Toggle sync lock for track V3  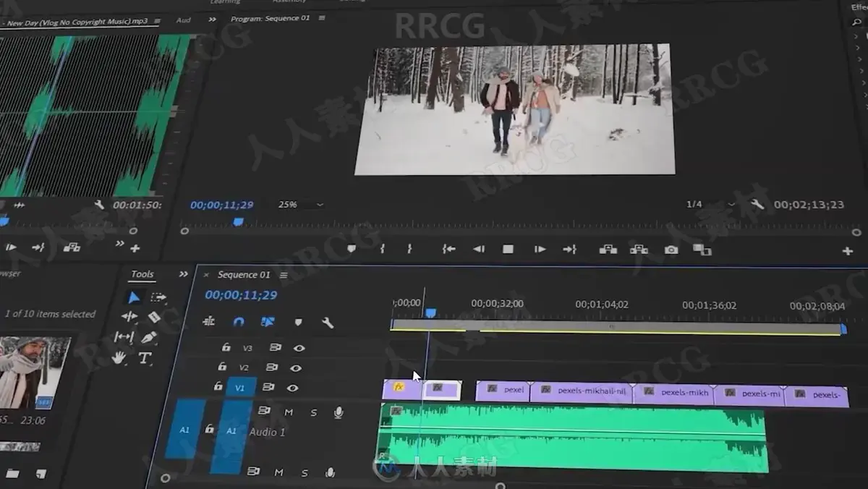point(275,347)
